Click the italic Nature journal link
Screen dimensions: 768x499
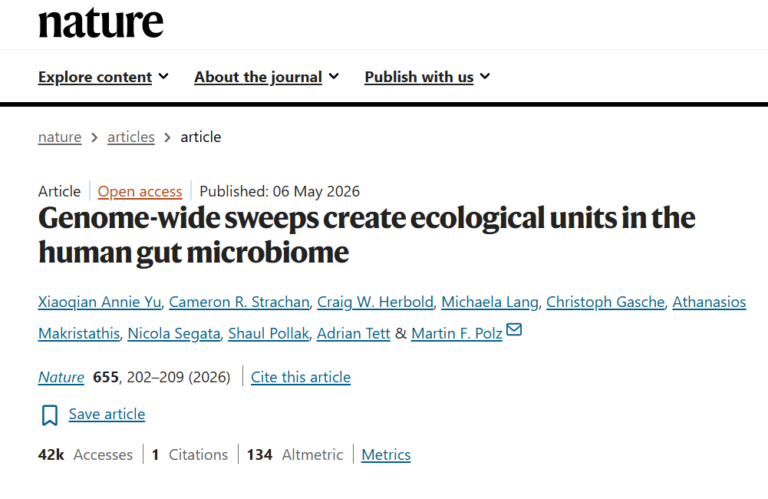61,377
